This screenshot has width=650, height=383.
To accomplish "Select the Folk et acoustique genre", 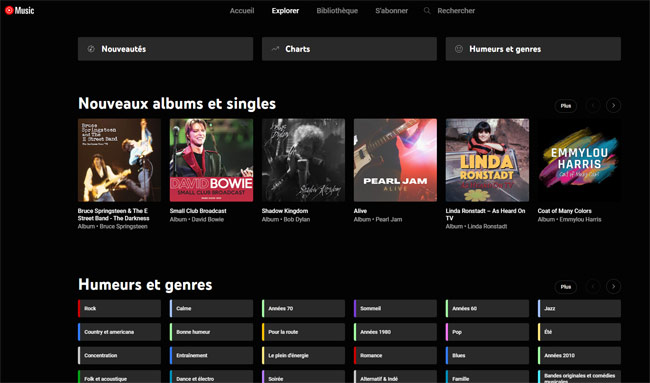I will coord(119,377).
